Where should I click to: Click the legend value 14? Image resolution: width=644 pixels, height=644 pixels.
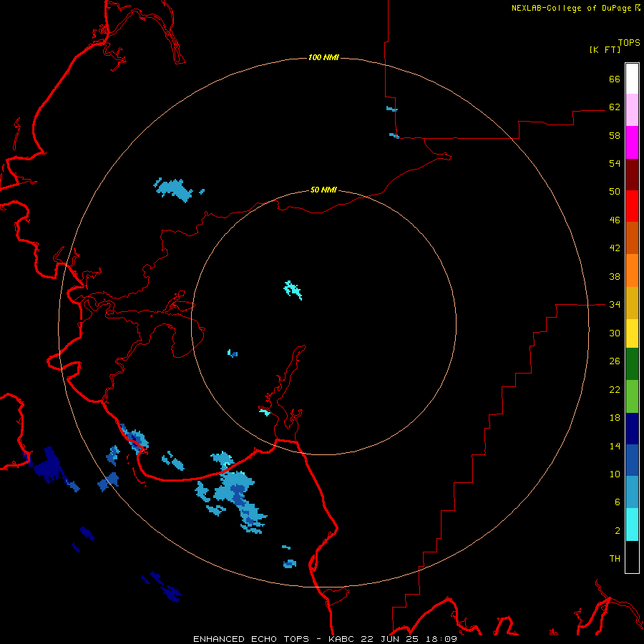[x=615, y=446]
